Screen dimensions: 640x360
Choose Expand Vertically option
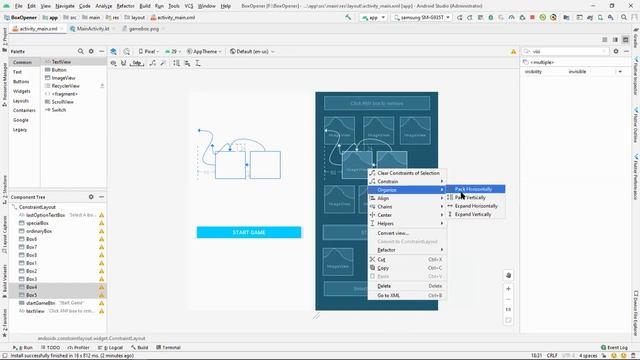tap(476, 214)
